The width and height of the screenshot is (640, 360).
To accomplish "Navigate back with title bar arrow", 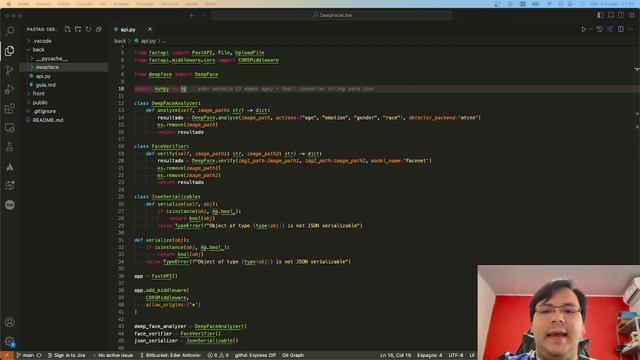I will pos(193,15).
